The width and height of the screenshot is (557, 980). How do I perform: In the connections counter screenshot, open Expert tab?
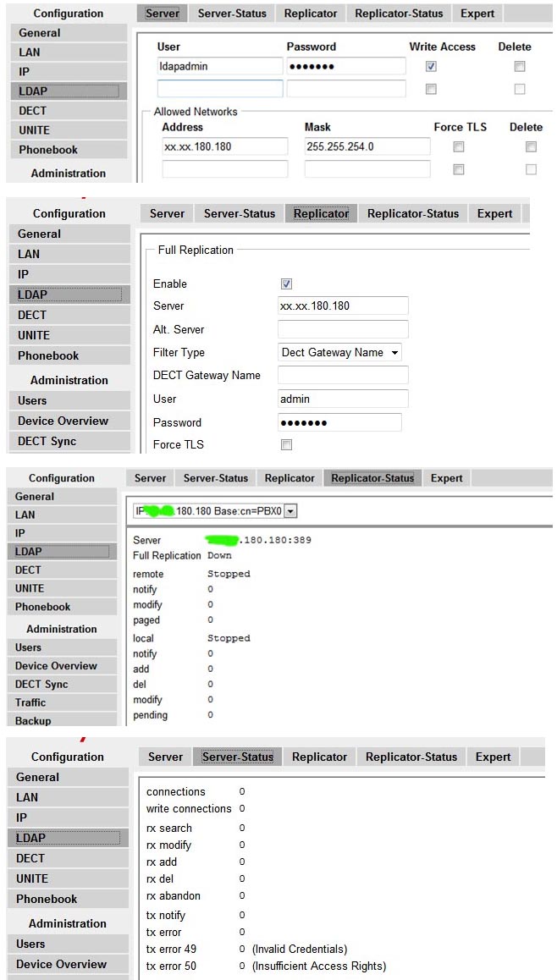[494, 757]
